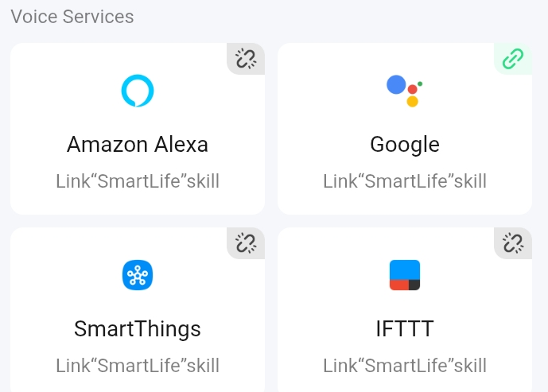The width and height of the screenshot is (548, 392).
Task: Open Link "SmartLife" skill under SmartThings
Action: point(138,366)
